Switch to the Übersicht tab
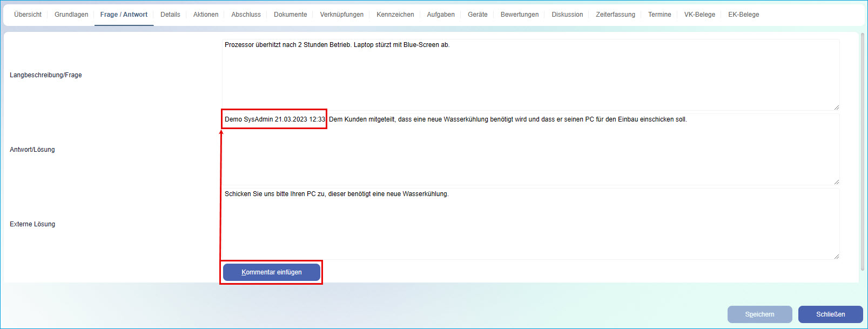868x329 pixels. coord(28,15)
